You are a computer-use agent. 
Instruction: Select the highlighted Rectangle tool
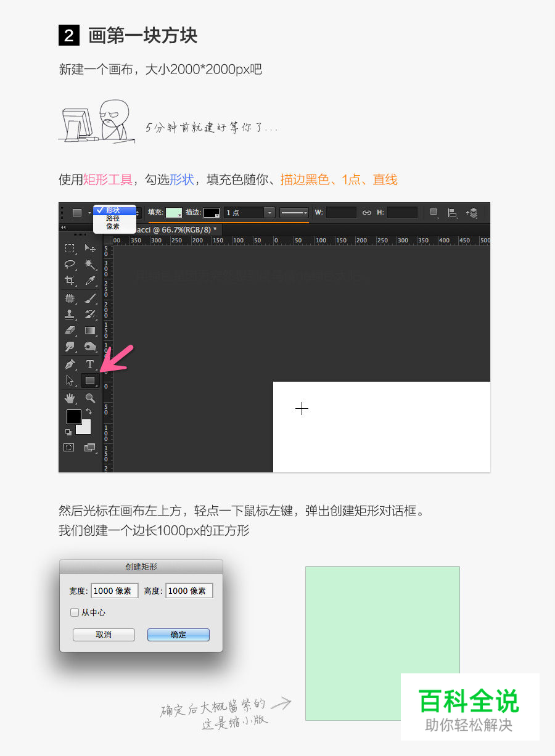click(90, 380)
